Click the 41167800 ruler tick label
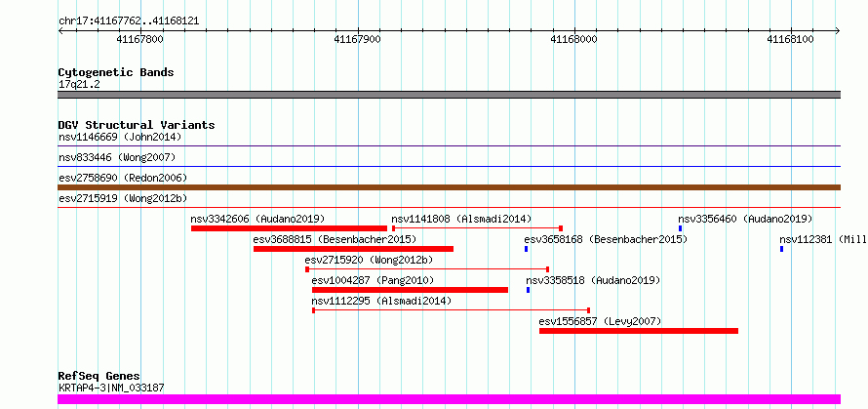 pos(140,39)
